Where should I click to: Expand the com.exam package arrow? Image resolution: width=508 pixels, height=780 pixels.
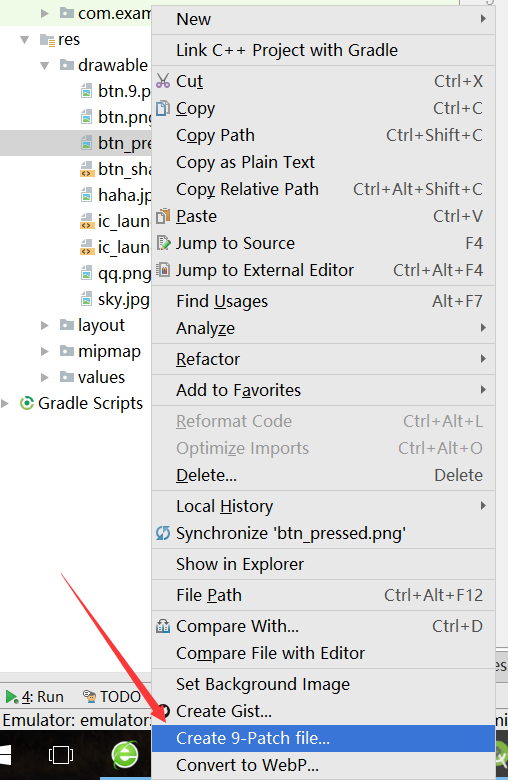[x=44, y=13]
